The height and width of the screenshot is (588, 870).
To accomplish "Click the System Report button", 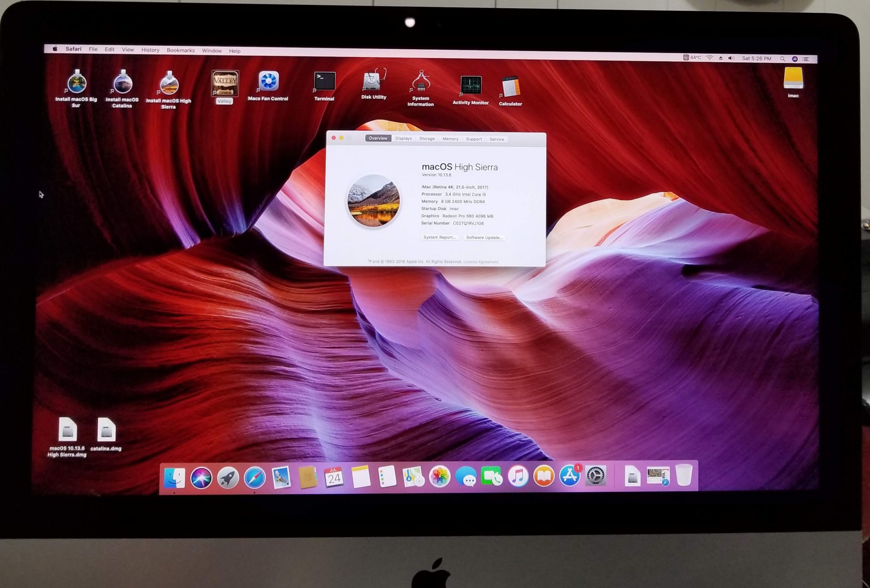I will pyautogui.click(x=439, y=237).
